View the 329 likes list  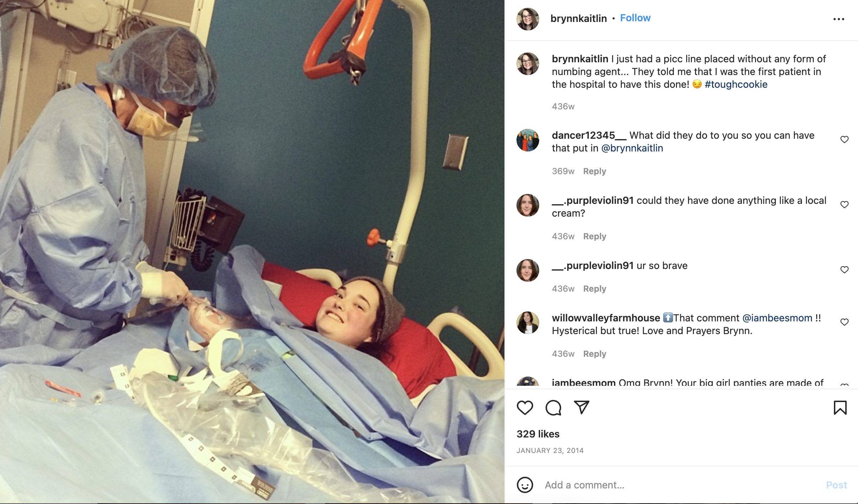538,434
